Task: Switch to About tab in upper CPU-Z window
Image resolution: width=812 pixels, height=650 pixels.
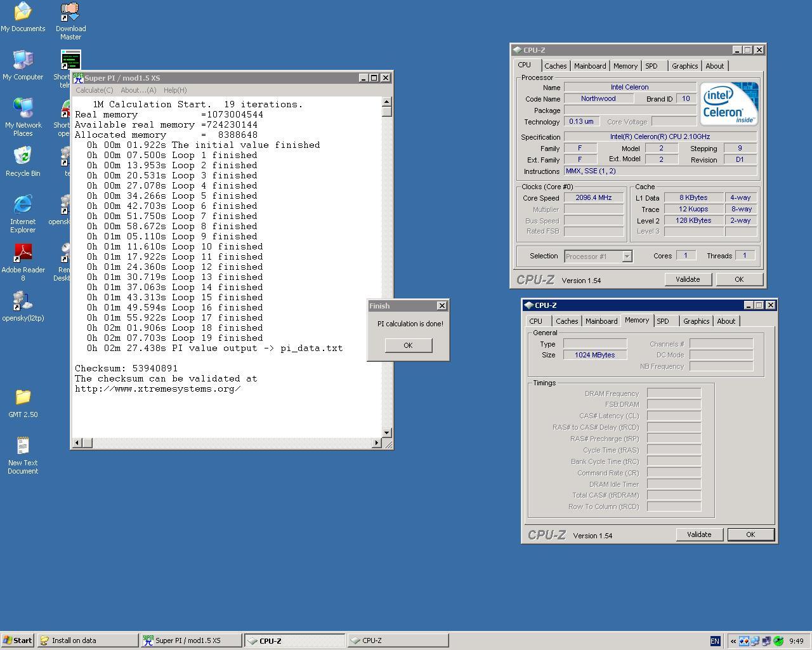Action: tap(715, 66)
